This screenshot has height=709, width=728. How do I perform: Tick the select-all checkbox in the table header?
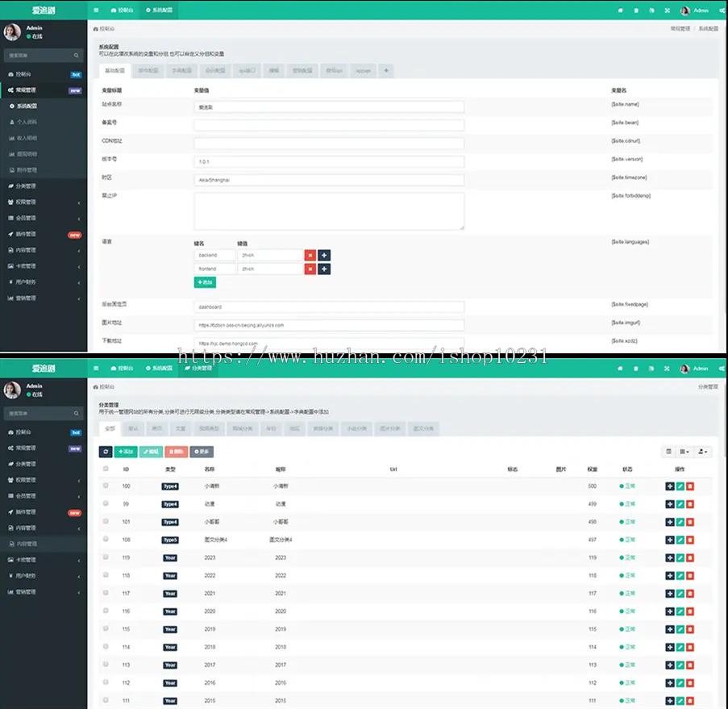[x=106, y=469]
